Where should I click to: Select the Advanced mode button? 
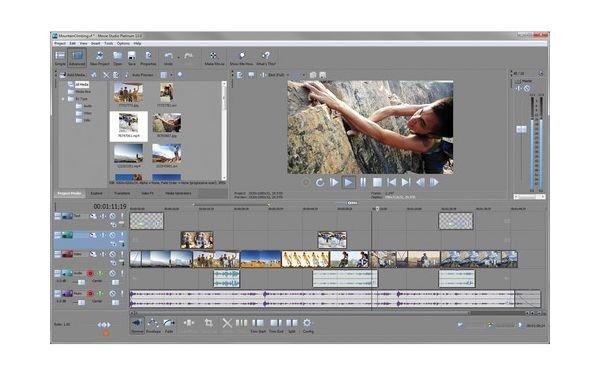77,58
